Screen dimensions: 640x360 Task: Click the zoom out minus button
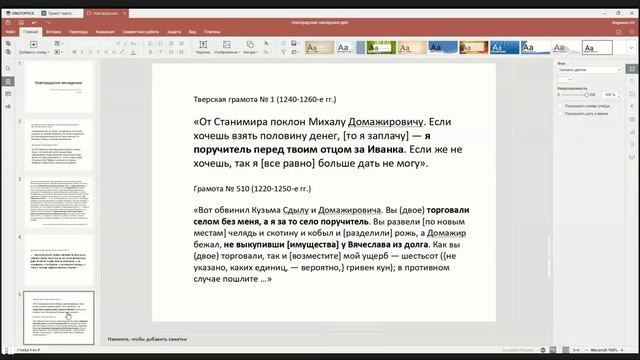pyautogui.click(x=587, y=350)
